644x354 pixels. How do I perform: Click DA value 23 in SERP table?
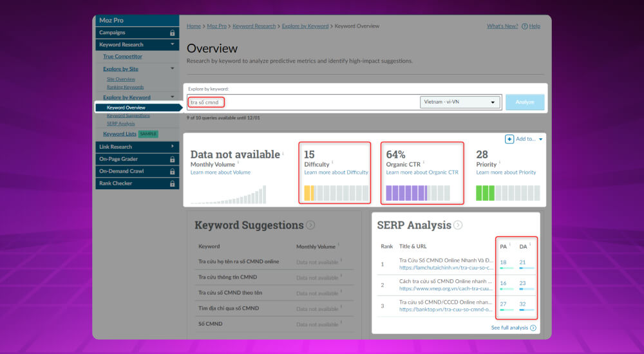522,283
